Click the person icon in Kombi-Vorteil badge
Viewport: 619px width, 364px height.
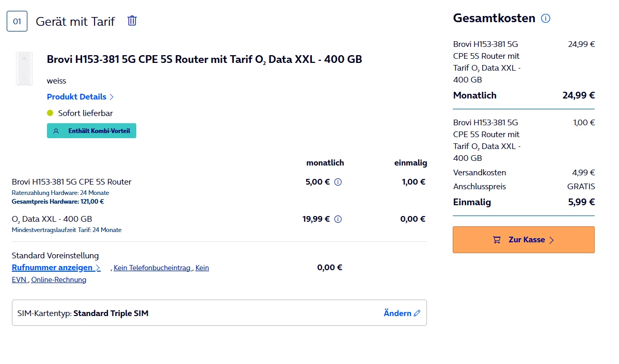pos(56,131)
